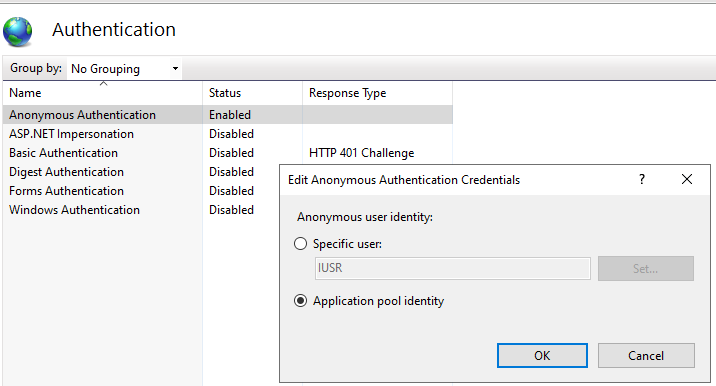The width and height of the screenshot is (716, 386).
Task: Click the Set... button
Action: coord(646,269)
